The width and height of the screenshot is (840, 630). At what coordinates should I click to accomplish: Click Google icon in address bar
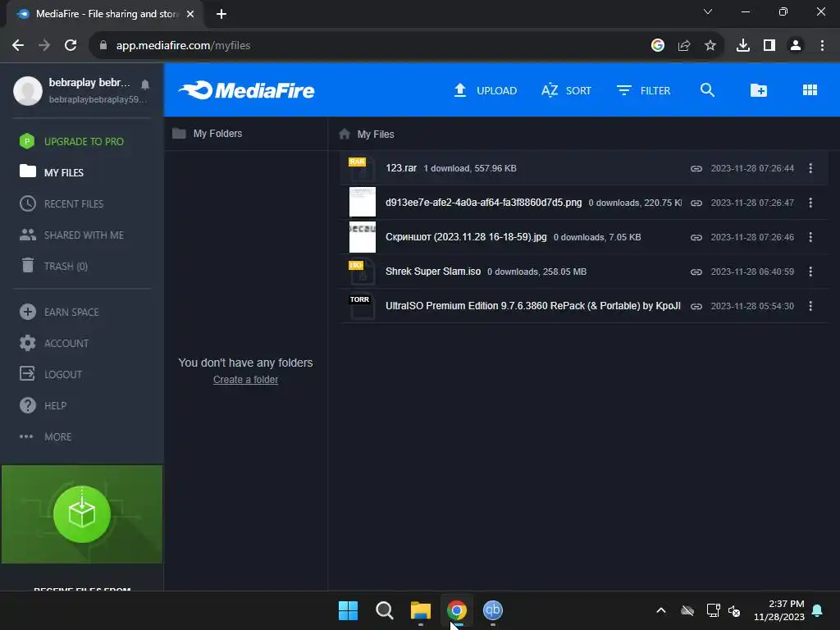click(658, 46)
